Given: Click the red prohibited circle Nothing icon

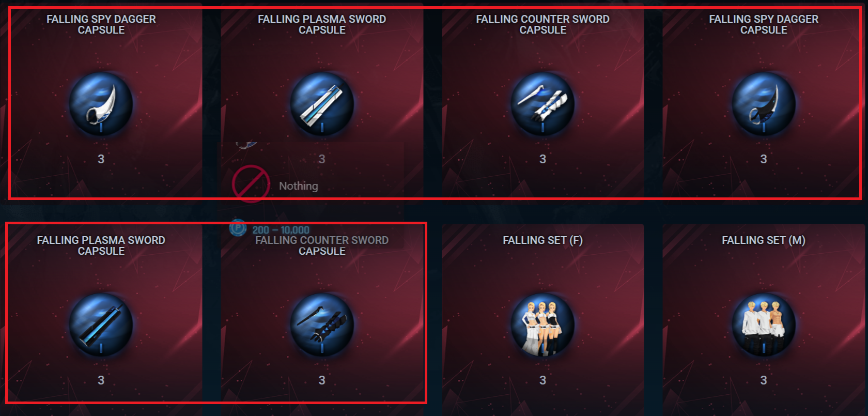Looking at the screenshot, I should (251, 184).
